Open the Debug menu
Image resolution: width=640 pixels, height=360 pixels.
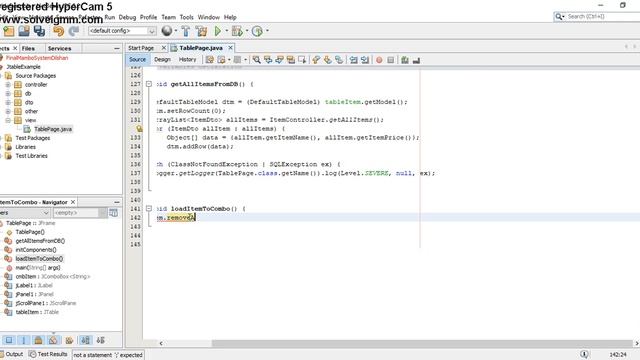[127, 17]
